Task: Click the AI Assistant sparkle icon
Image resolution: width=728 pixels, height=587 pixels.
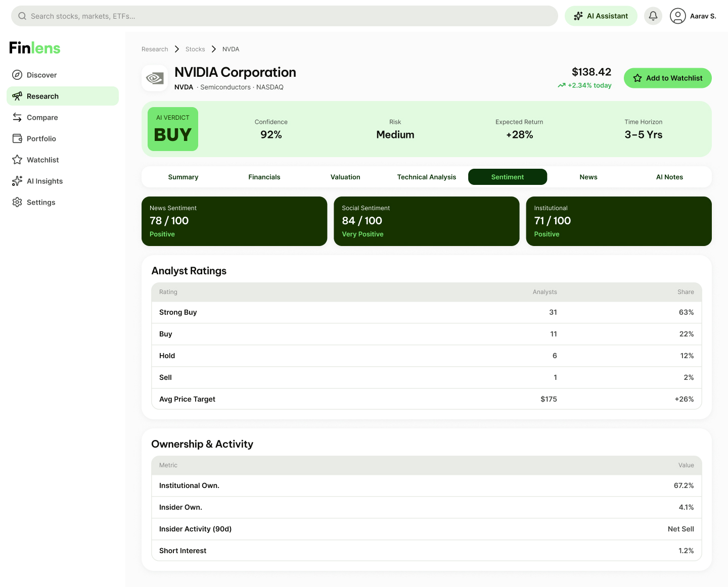Action: click(578, 16)
